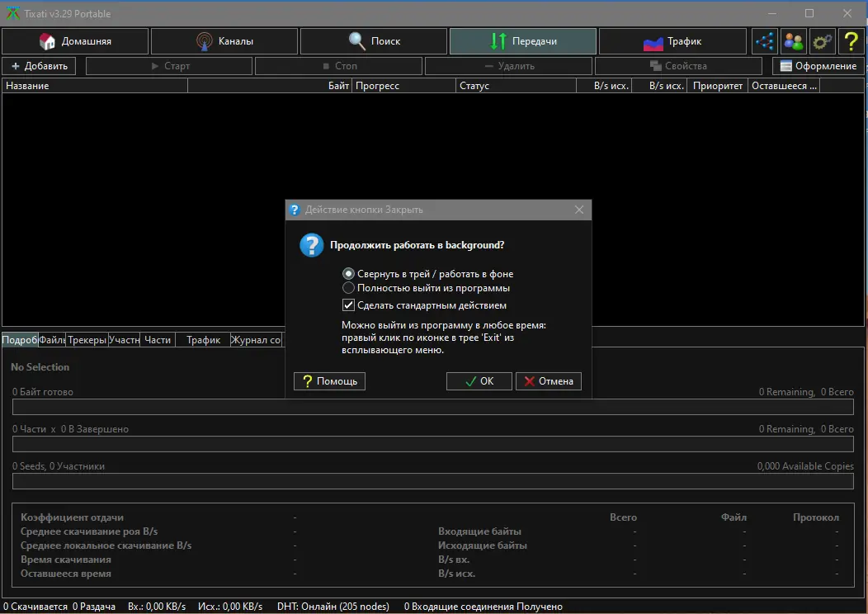
Task: Maximize the Tixati window
Action: 809,13
